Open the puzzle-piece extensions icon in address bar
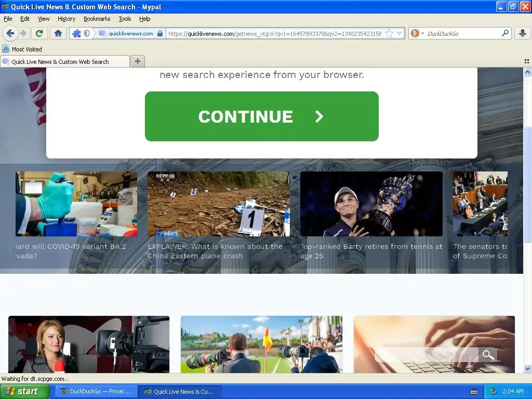 pyautogui.click(x=77, y=33)
